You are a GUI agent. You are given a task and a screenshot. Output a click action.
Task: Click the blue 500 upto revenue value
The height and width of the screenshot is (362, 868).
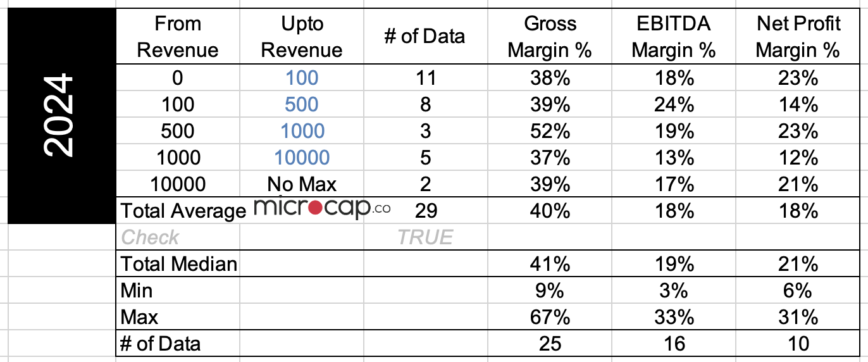[x=302, y=104]
